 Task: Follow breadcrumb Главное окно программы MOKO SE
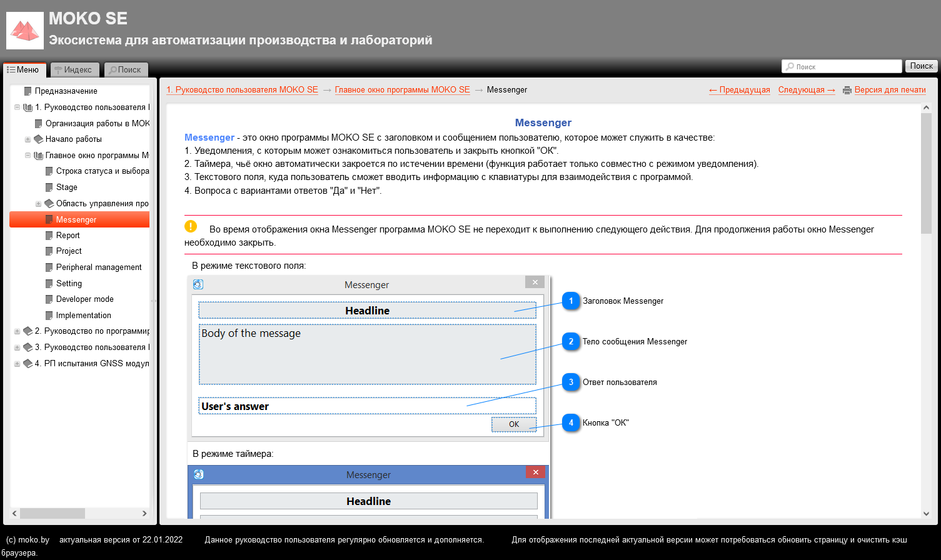[402, 90]
